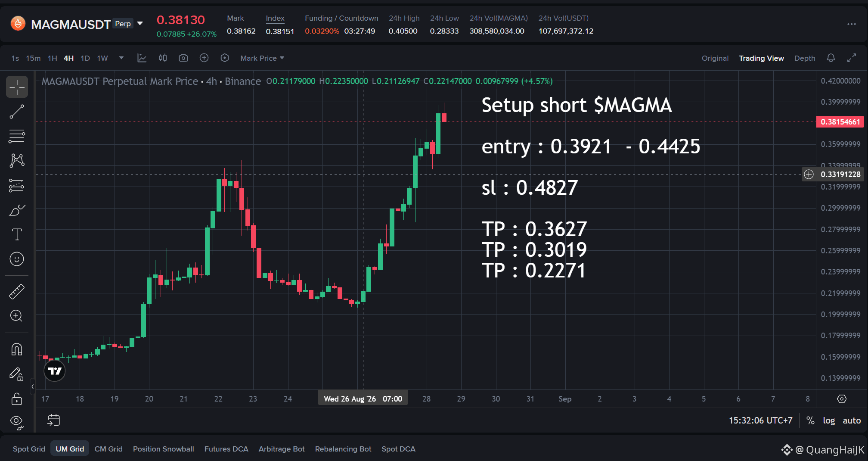Viewport: 868px width, 461px height.
Task: Toggle lock all drawings
Action: tap(17, 399)
